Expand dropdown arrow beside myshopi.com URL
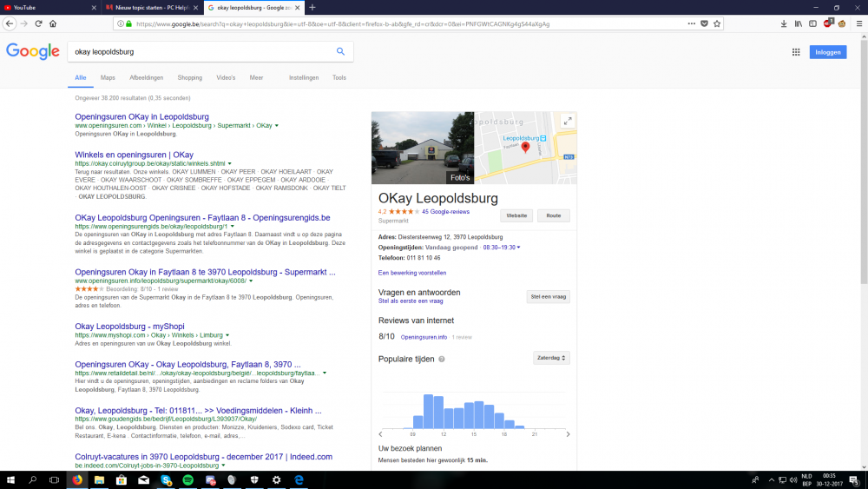The height and width of the screenshot is (489, 868). click(x=227, y=335)
